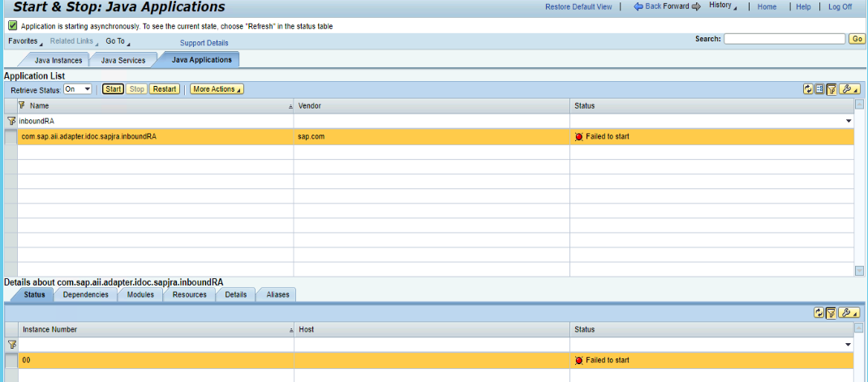Image resolution: width=868 pixels, height=382 pixels.
Task: Open the Resources tab
Action: click(189, 294)
